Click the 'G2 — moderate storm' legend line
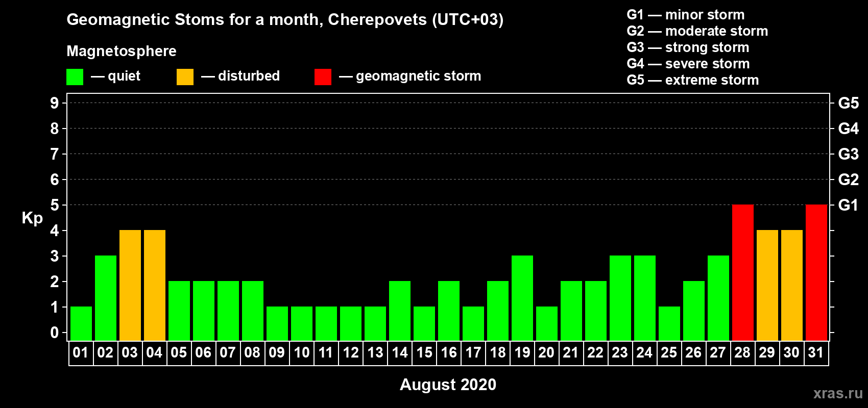Screen dimensions: 868x408 [x=697, y=31]
